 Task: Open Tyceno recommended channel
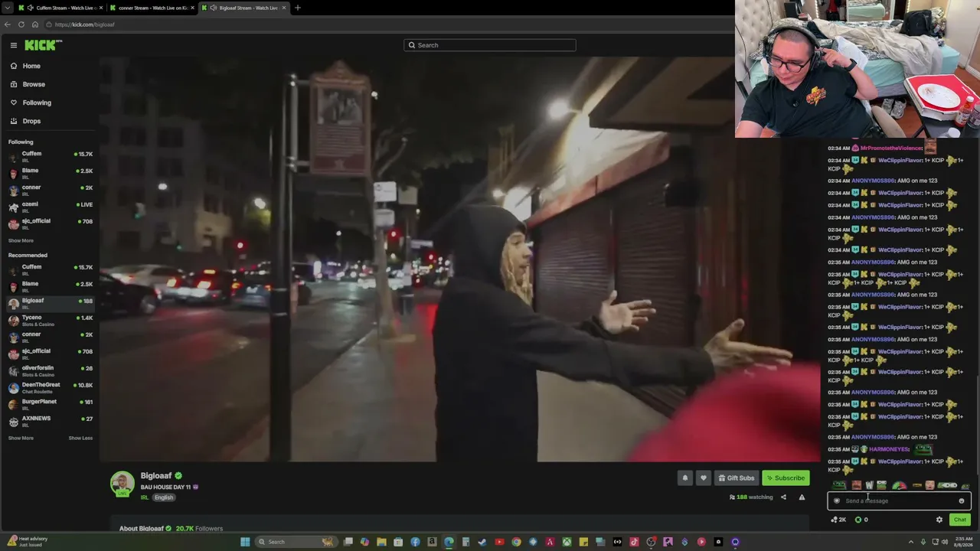[x=50, y=320]
